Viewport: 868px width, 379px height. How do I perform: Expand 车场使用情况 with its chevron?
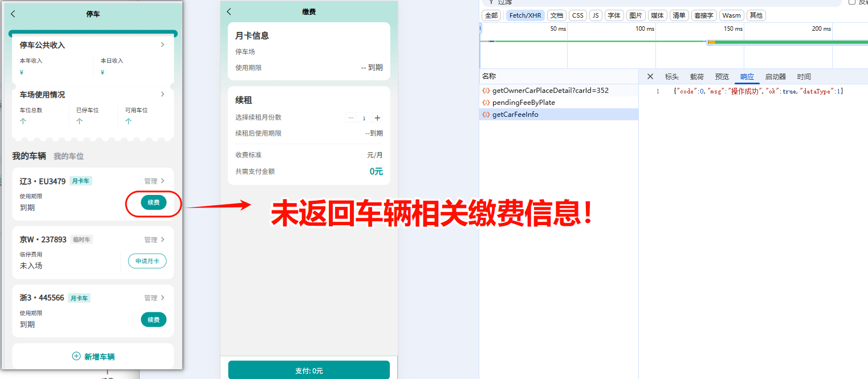click(x=162, y=94)
